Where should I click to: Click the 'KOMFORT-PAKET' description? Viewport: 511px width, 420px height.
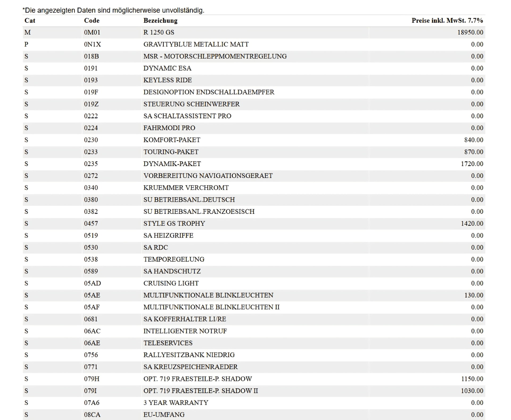172,140
